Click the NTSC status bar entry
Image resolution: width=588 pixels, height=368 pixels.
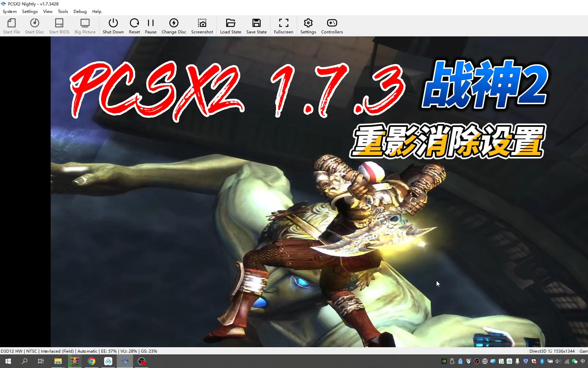coord(32,351)
